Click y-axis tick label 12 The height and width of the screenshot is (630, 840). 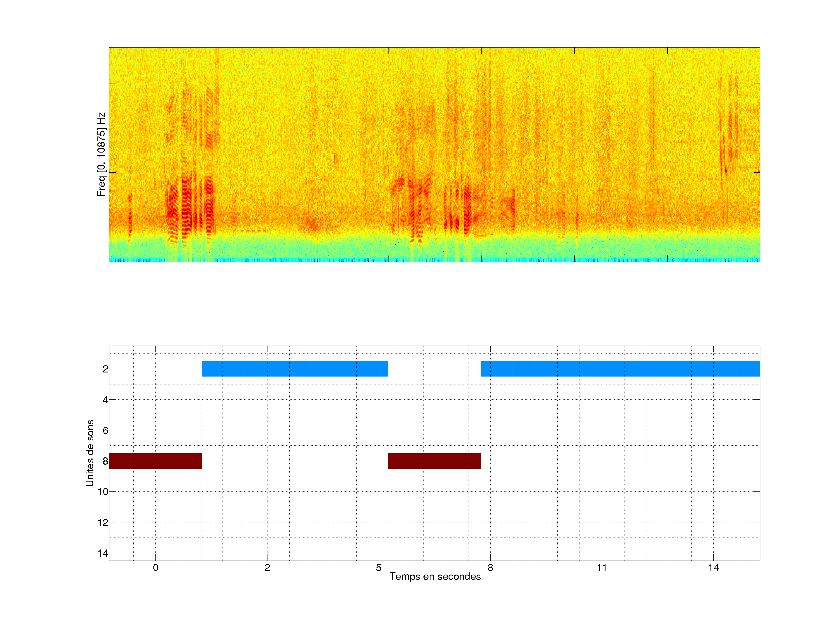[x=103, y=523]
